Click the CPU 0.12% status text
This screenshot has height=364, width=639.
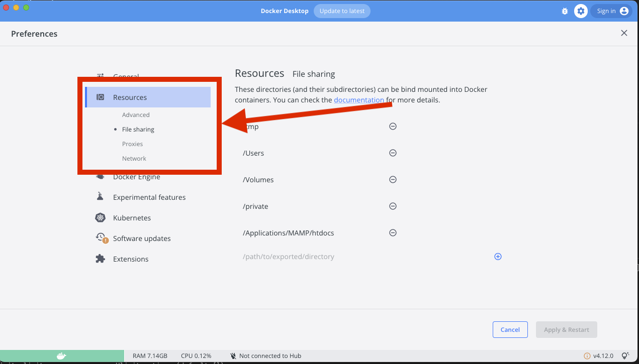[x=196, y=356]
